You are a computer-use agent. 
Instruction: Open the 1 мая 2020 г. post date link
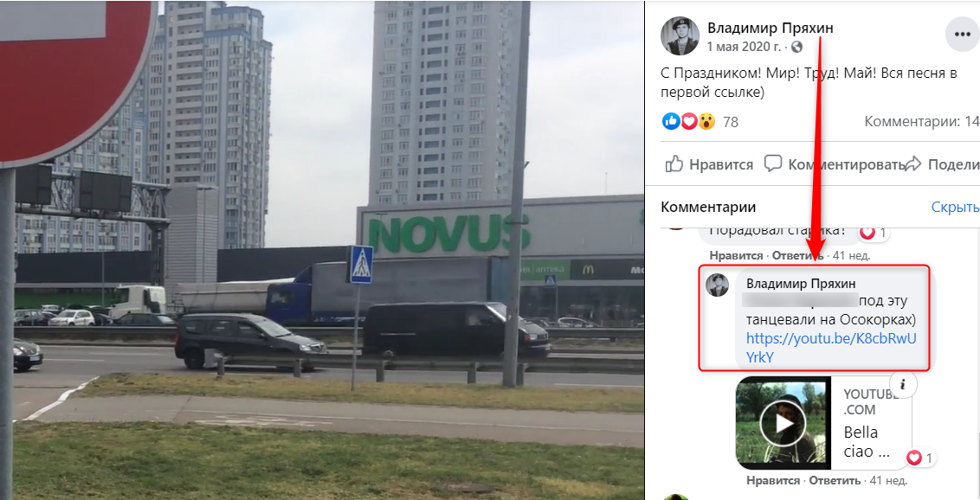[744, 47]
